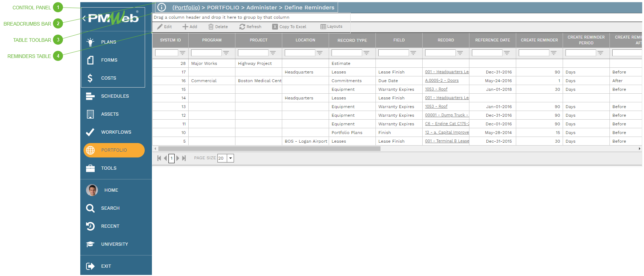Click the Program column filter field

206,53
